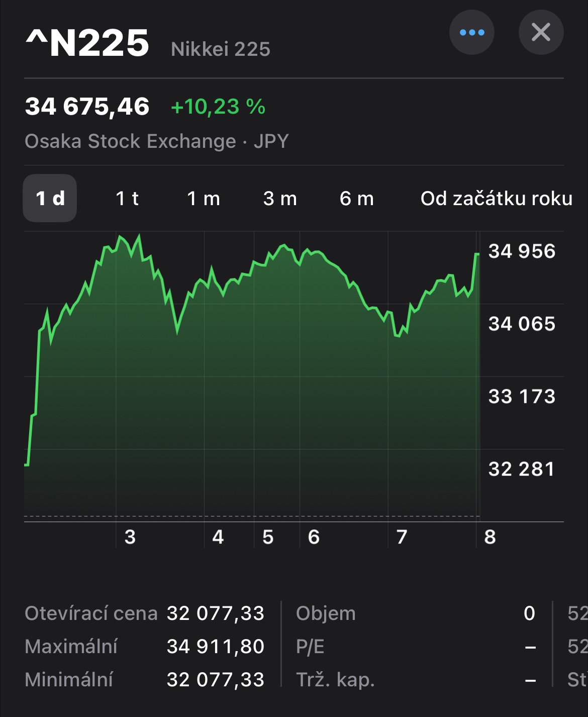The width and height of the screenshot is (588, 717).
Task: Select the 6 m time range
Action: [x=356, y=198]
